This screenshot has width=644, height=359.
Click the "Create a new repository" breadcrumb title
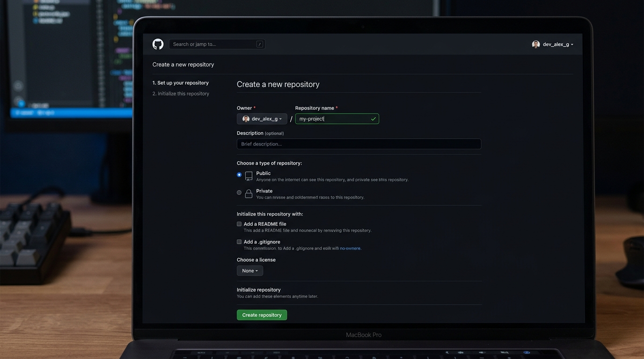pos(183,65)
